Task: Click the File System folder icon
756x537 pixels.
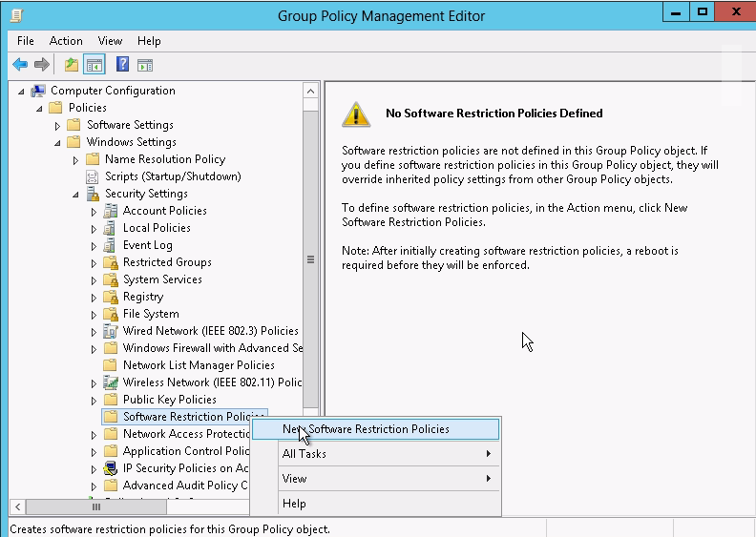Action: pos(111,314)
